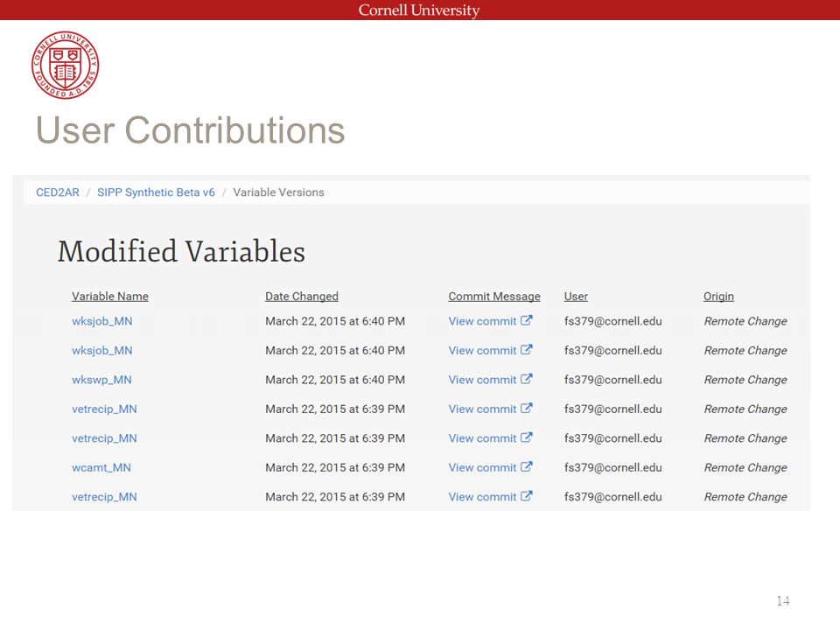Screen dimensions: 840x630
Task: Open vetrecip_MN link just beneath wkswp_MN
Action: [x=104, y=409]
